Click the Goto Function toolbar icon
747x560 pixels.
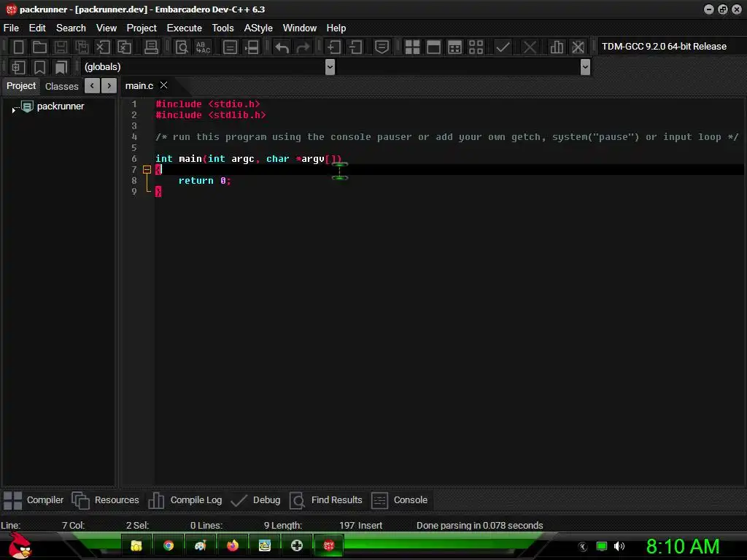pos(252,47)
